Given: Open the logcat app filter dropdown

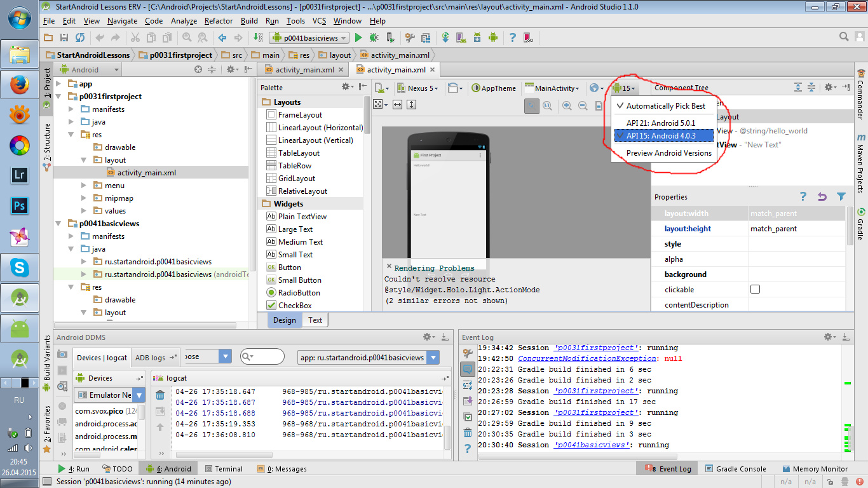Looking at the screenshot, I should [x=368, y=357].
